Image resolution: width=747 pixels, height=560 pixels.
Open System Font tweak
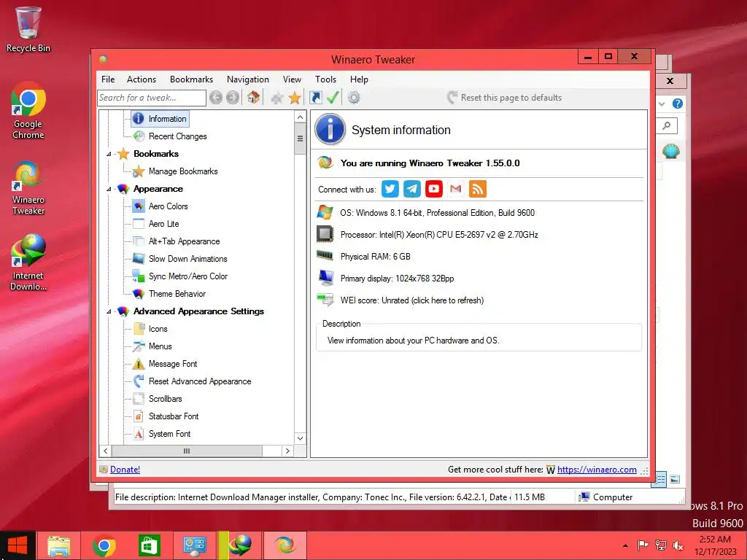click(x=169, y=434)
